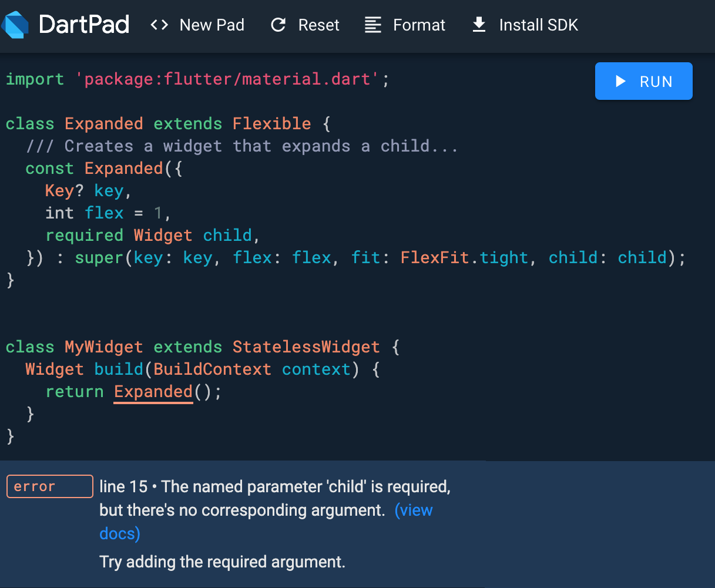Click the Reset circular arrow icon
This screenshot has height=588, width=715.
[x=278, y=25]
